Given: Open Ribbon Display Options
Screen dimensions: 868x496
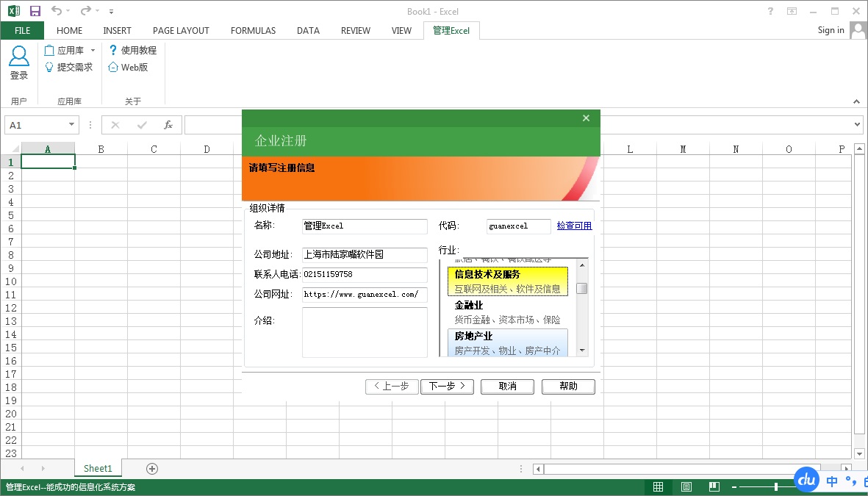Looking at the screenshot, I should tap(792, 11).
